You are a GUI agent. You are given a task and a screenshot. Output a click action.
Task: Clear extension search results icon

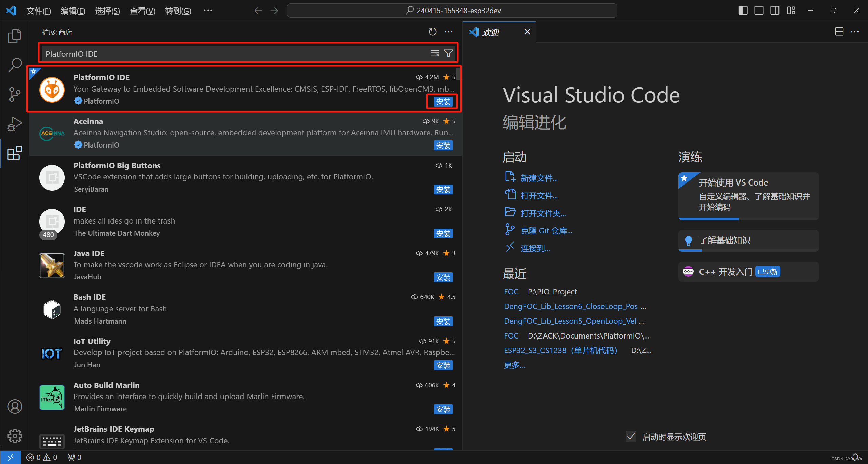(435, 54)
